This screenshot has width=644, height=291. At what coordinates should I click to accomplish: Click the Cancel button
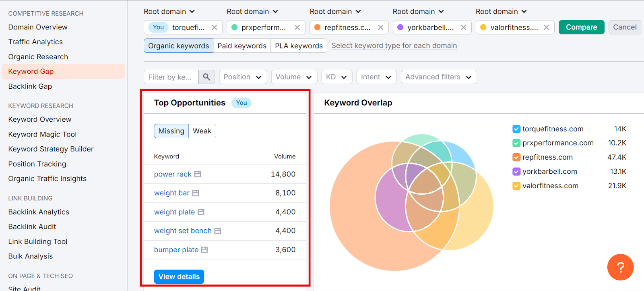point(625,27)
